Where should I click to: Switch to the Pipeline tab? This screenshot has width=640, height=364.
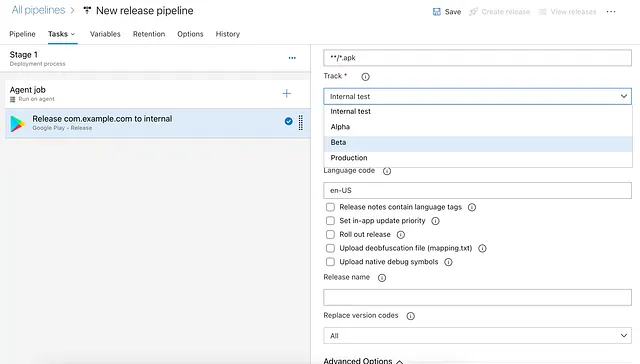22,34
